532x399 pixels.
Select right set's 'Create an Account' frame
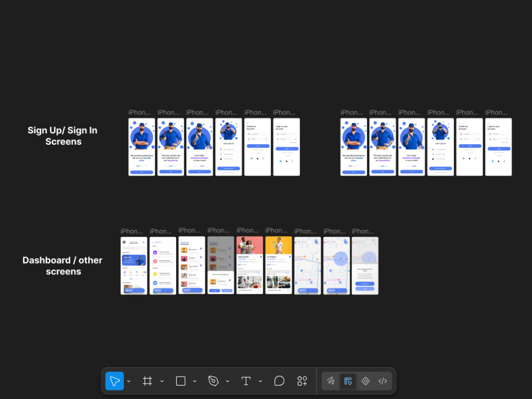(470, 147)
